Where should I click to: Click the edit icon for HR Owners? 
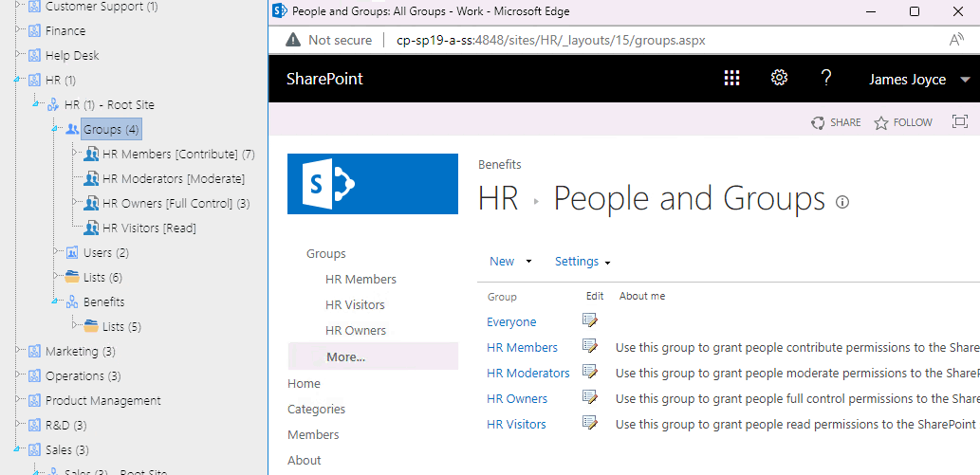[590, 398]
